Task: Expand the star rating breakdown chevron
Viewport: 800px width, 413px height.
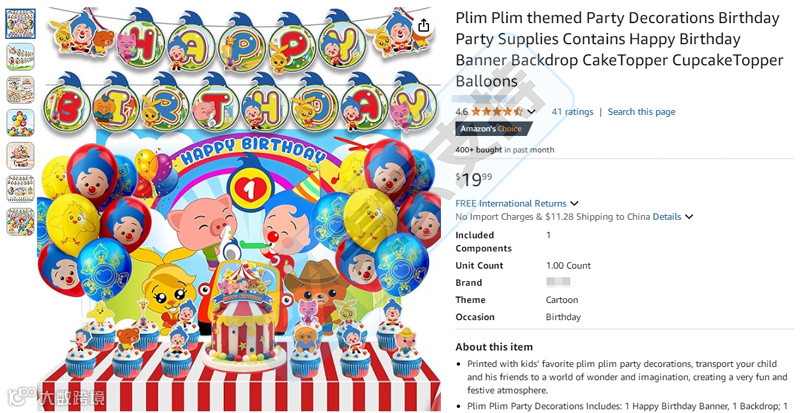Action: coord(531,112)
